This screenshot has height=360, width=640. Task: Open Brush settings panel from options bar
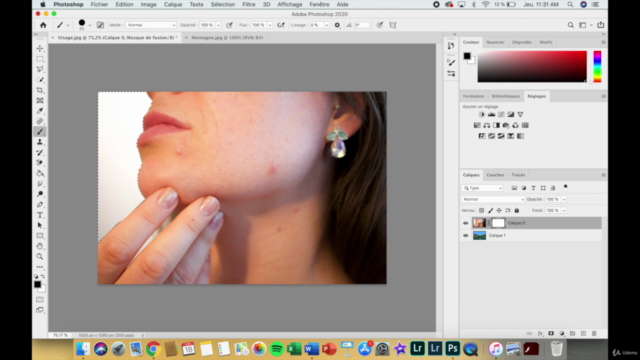100,25
